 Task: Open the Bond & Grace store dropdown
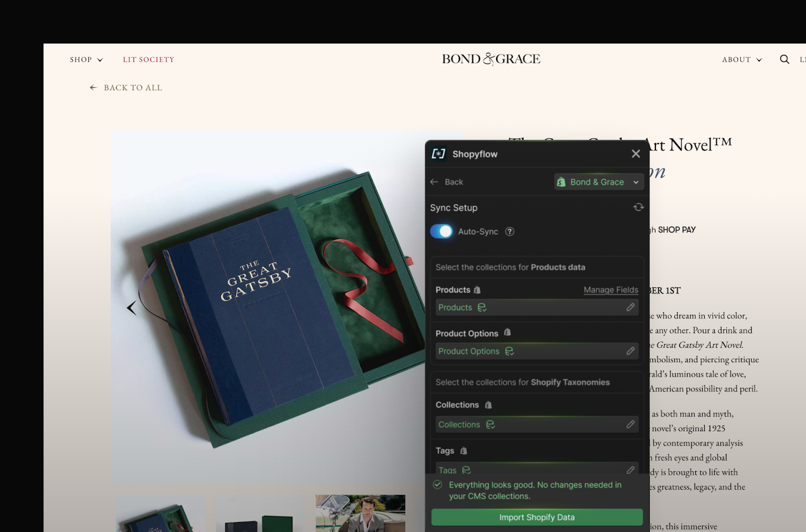(x=599, y=182)
